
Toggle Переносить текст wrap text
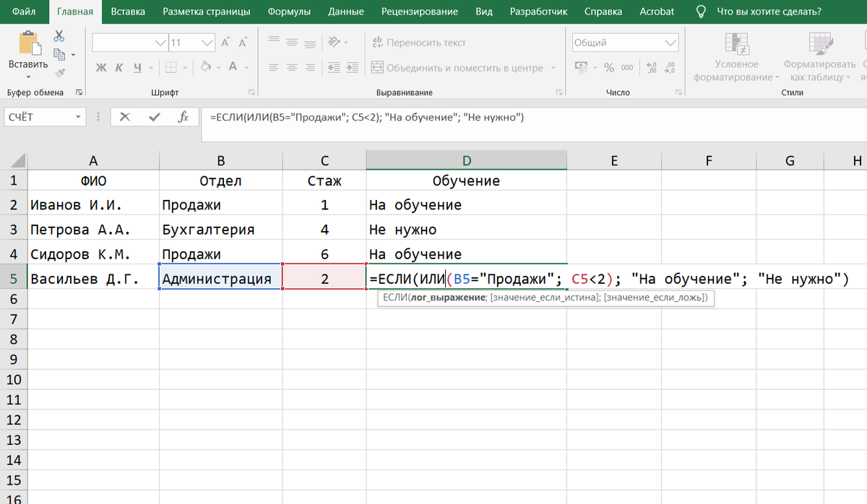tap(419, 43)
